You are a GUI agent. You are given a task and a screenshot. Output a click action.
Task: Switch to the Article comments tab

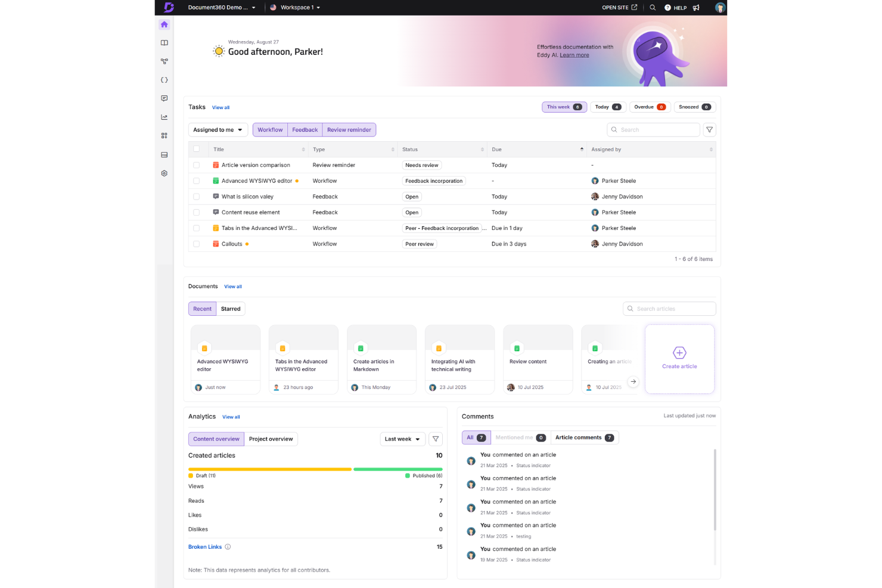click(x=585, y=437)
